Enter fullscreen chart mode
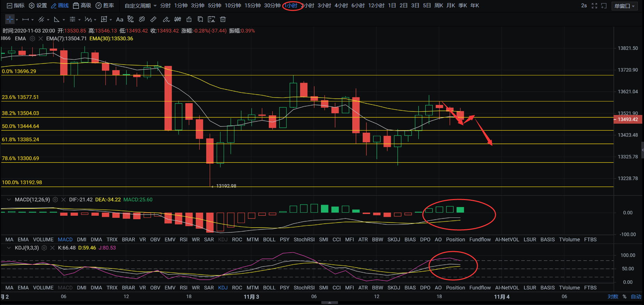The width and height of the screenshot is (644, 305). (x=594, y=6)
